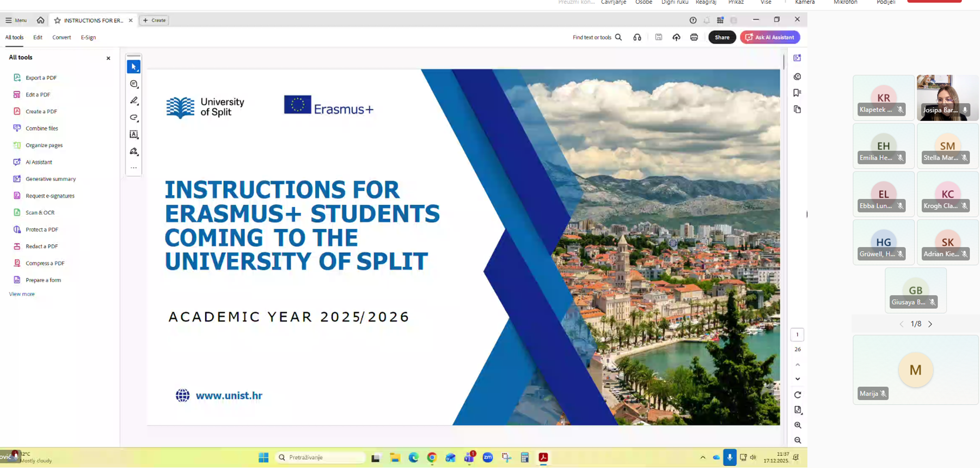
Task: Star the document tab as favorite
Action: pos(57,21)
